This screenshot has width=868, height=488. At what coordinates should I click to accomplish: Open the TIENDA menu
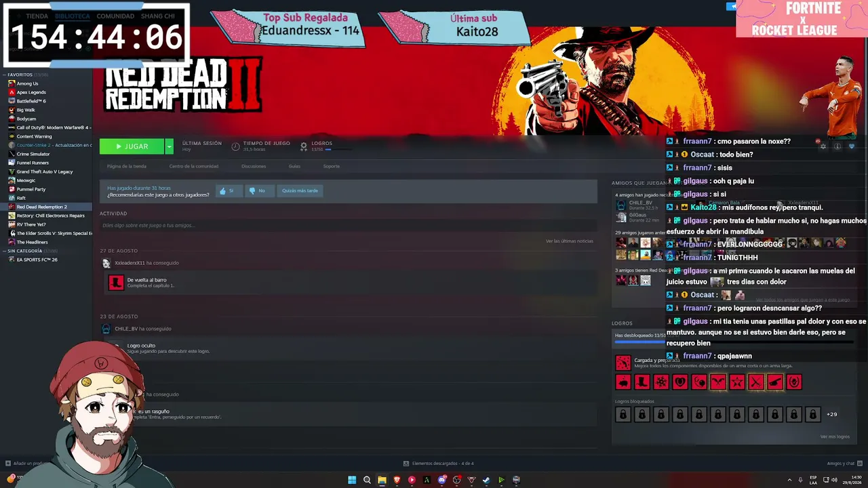37,16
